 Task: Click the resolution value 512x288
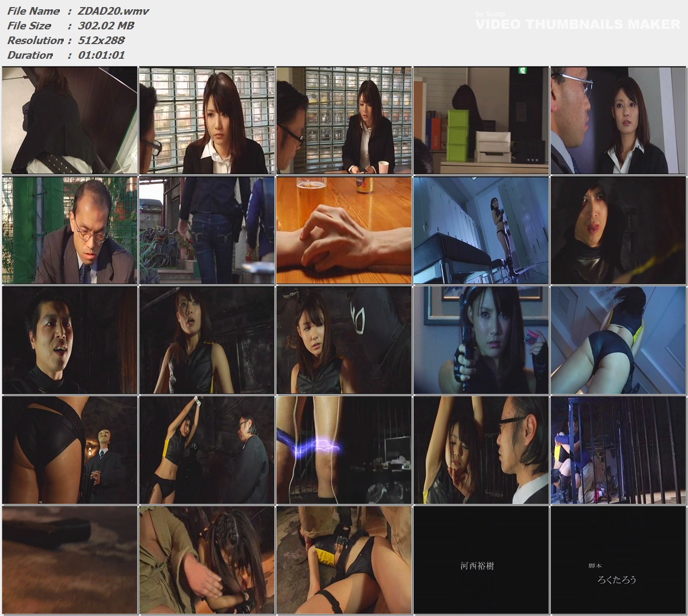[x=102, y=40]
